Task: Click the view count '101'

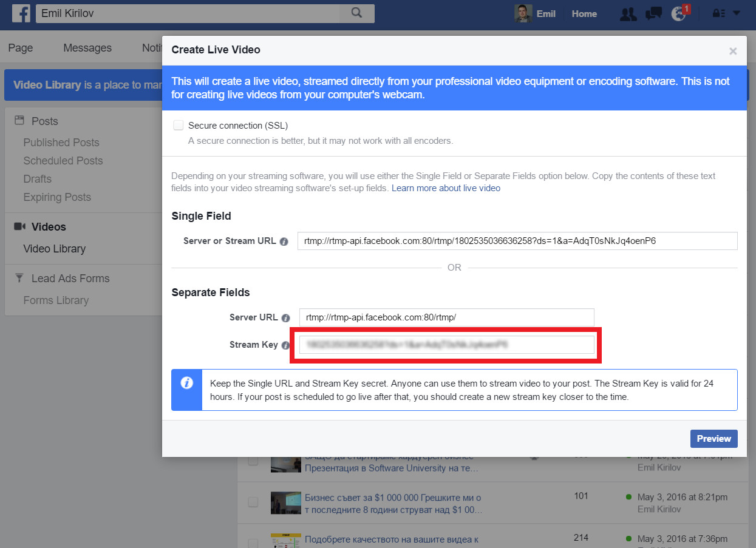Action: (x=581, y=496)
